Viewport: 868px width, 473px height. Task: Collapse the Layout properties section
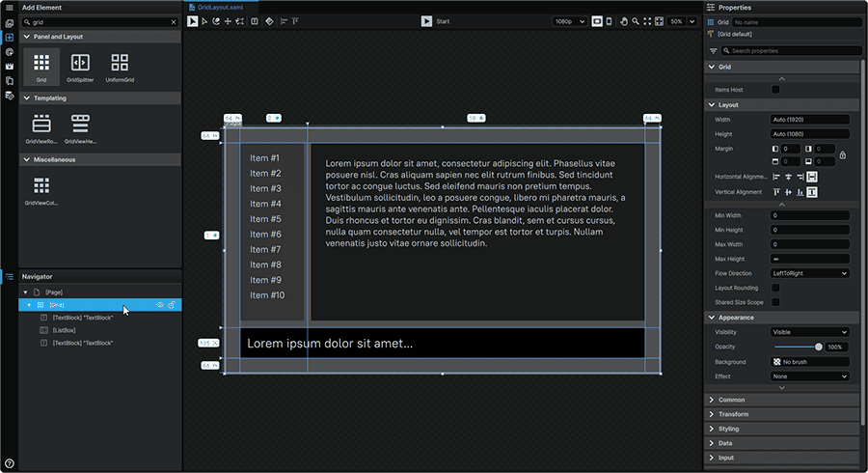point(712,104)
